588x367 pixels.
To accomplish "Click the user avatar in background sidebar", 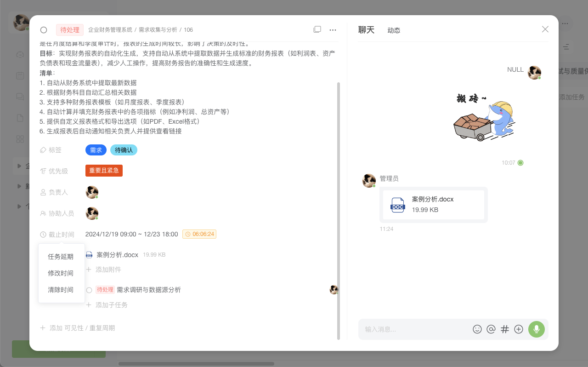I will 21,22.
